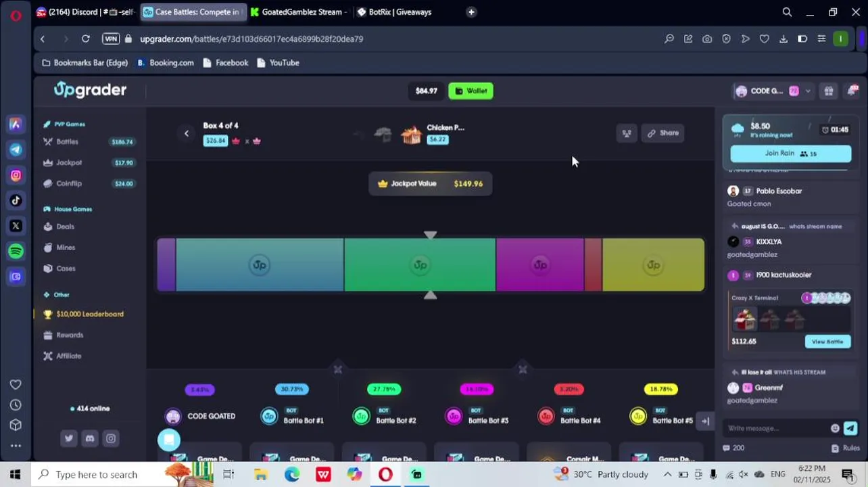Image resolution: width=868 pixels, height=487 pixels.
Task: Click the Join Rain button
Action: 790,154
